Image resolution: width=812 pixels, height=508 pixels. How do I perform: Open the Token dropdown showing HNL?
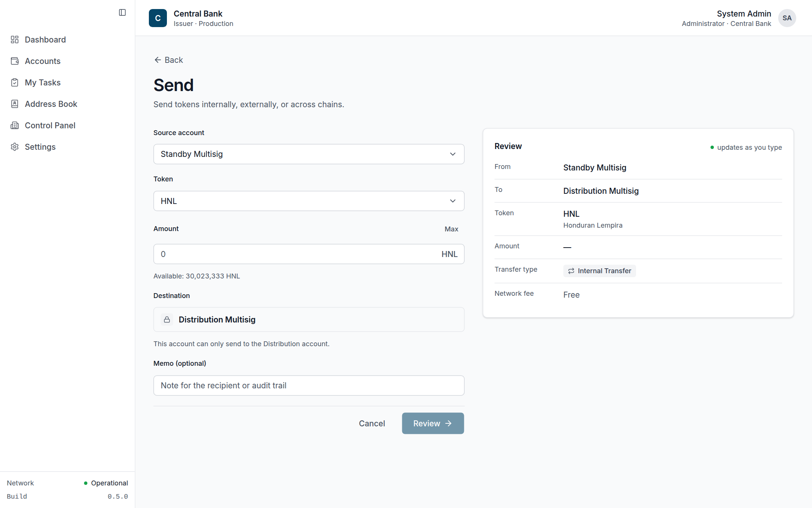coord(309,201)
